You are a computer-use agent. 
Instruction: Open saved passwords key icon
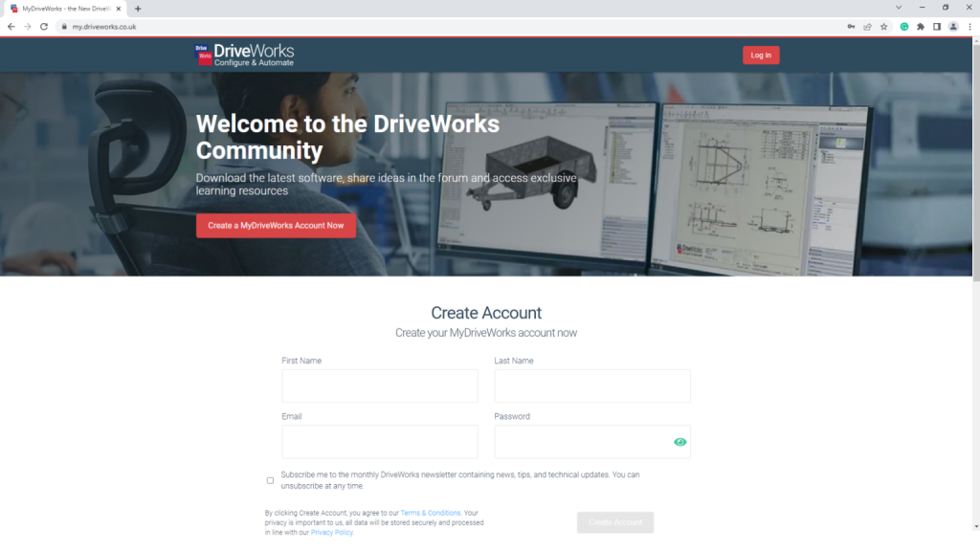click(x=851, y=27)
